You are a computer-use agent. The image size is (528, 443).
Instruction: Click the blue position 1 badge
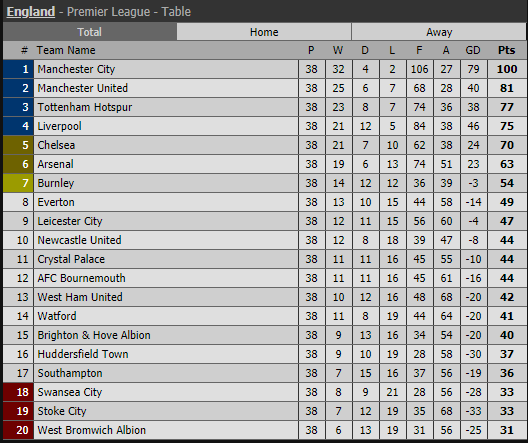[18, 69]
